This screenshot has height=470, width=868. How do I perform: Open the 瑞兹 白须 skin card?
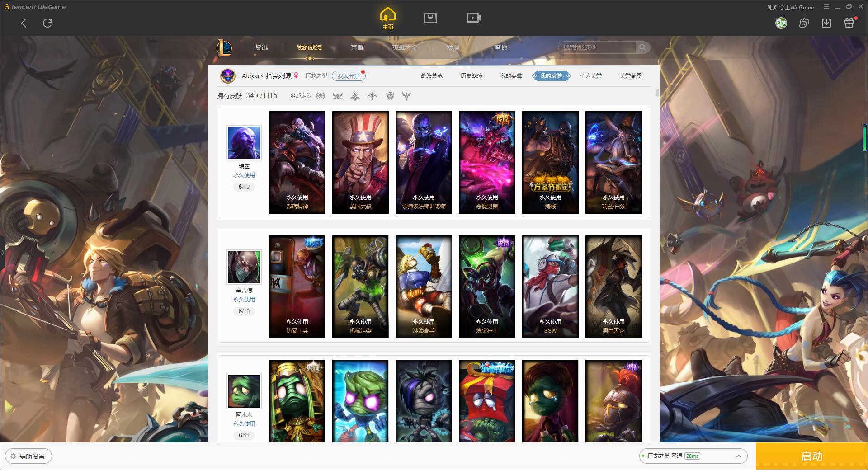point(613,162)
